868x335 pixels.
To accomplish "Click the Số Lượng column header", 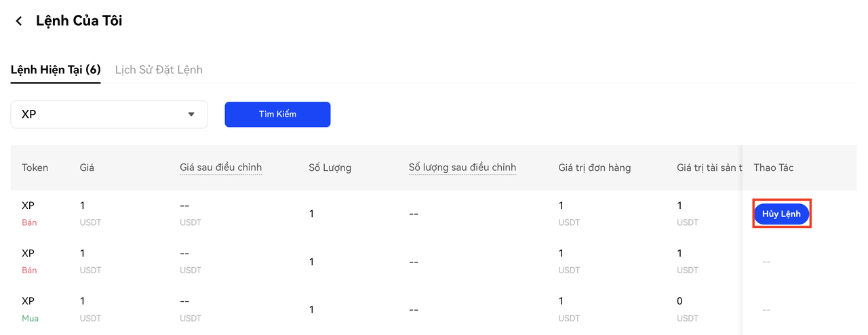I will pos(330,167).
